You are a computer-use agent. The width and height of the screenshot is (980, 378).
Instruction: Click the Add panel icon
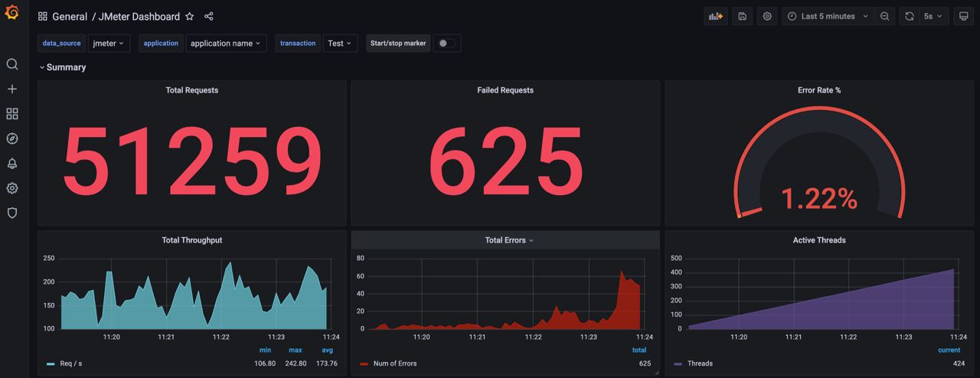pyautogui.click(x=716, y=16)
